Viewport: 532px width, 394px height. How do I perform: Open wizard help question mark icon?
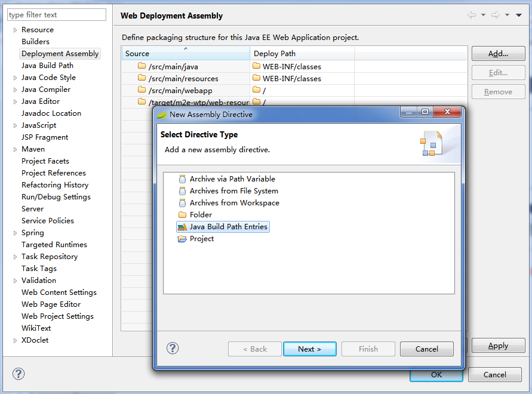(x=173, y=348)
